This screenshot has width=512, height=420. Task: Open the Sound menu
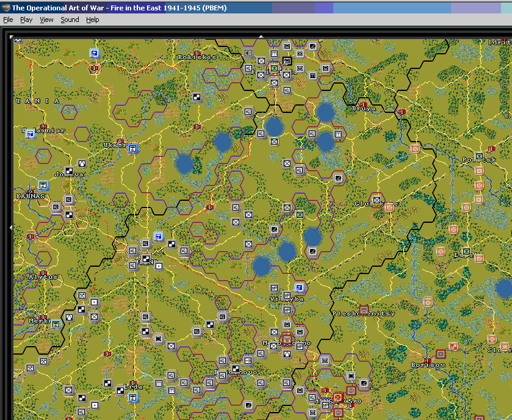point(70,20)
